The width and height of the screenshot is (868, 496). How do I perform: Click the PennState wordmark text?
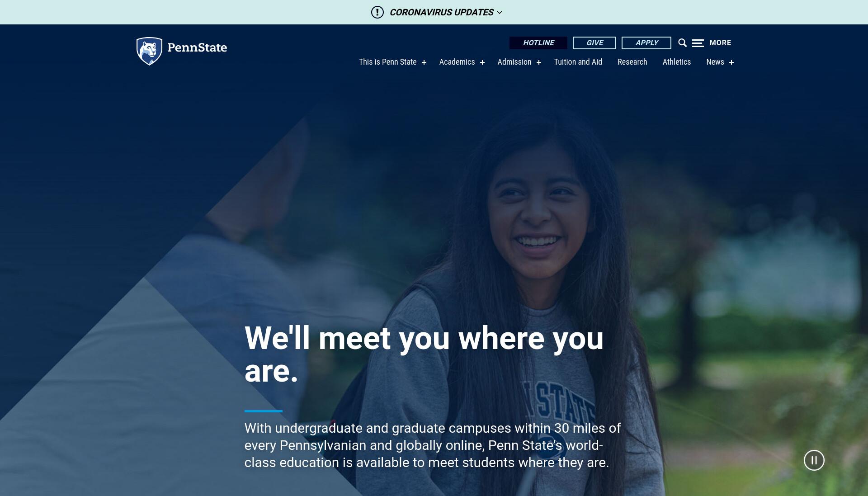pos(197,48)
